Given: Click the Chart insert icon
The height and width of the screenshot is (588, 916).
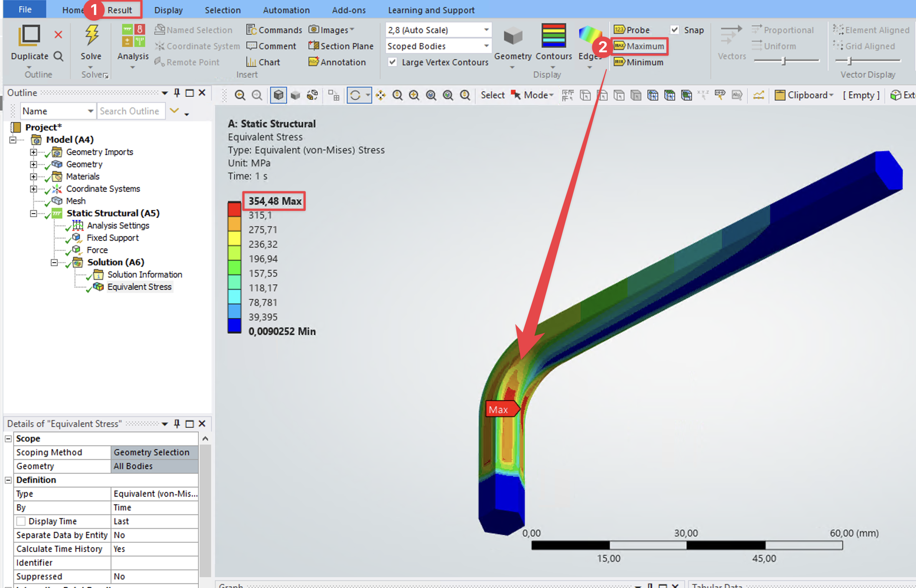Looking at the screenshot, I should tap(251, 62).
